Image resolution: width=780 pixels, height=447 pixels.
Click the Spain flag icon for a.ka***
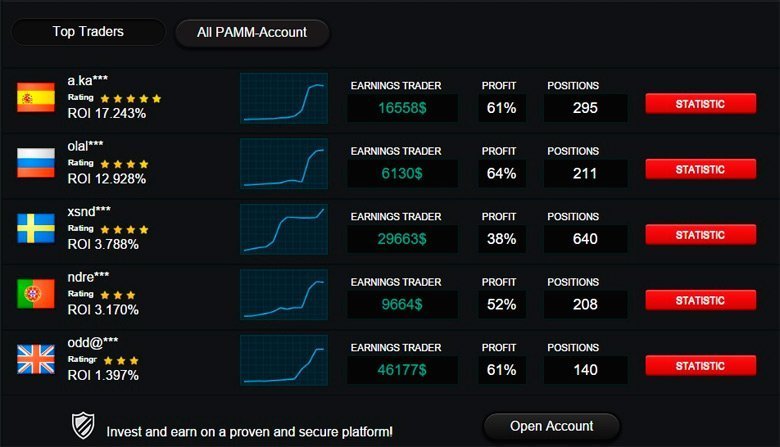[36, 97]
